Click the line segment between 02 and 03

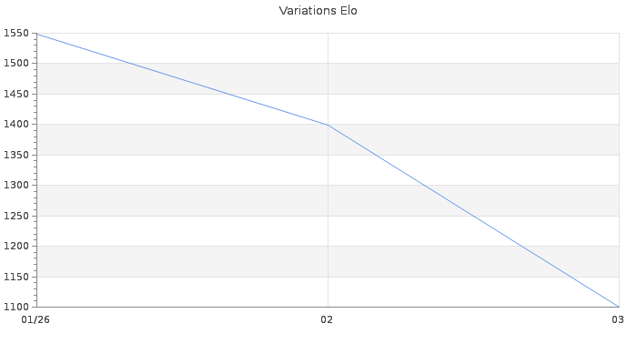point(473,216)
